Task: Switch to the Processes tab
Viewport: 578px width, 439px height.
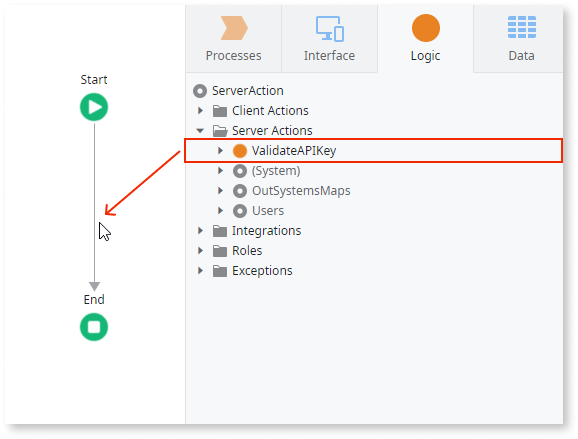Action: 234,39
